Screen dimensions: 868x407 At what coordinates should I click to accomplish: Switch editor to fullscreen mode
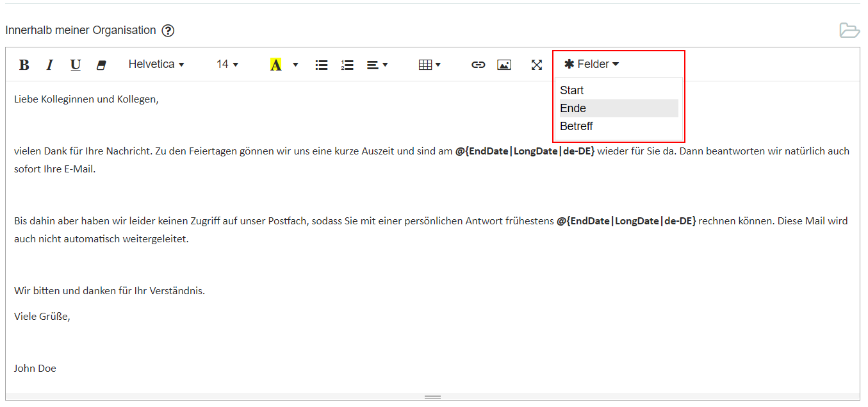click(x=537, y=65)
